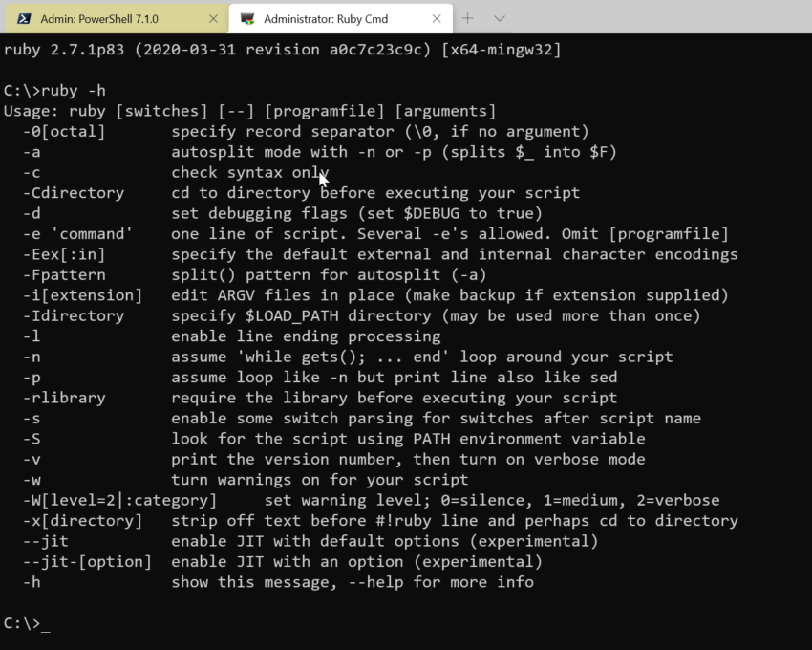
Task: Click 'enable line ending processing' text
Action: 306,336
